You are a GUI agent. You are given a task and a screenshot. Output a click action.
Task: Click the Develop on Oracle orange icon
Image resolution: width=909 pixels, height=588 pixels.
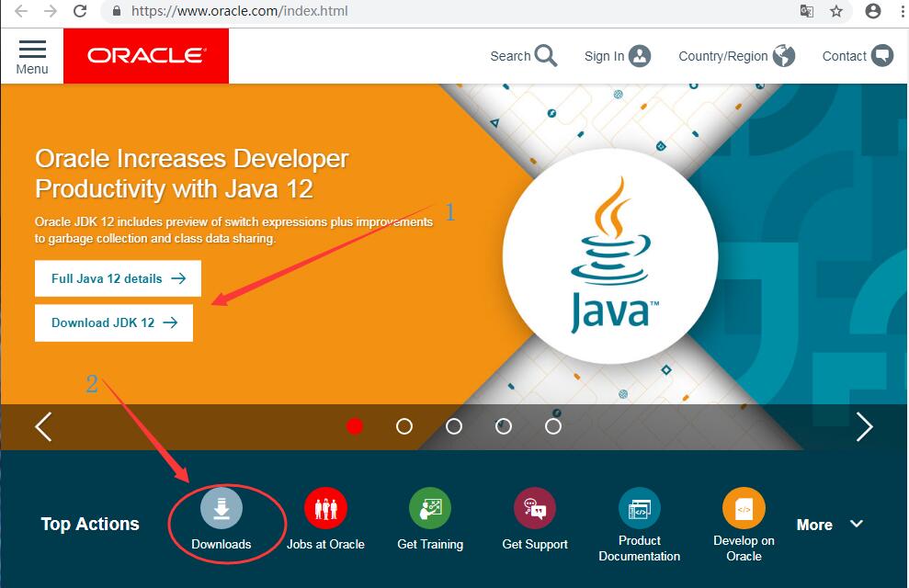tap(744, 508)
